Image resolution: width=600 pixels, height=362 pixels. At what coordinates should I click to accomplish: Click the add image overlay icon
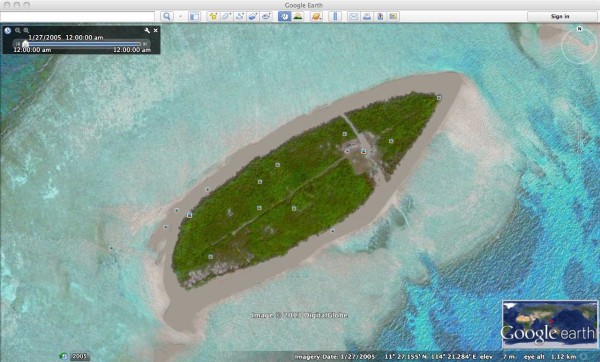(253, 16)
